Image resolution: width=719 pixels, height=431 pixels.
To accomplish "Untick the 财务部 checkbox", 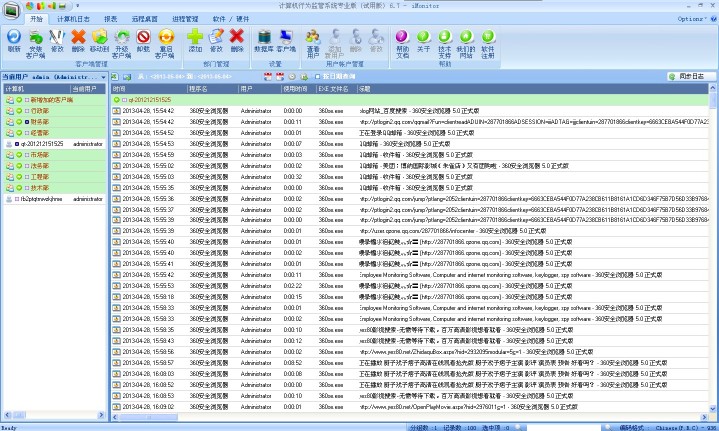I will click(27, 122).
